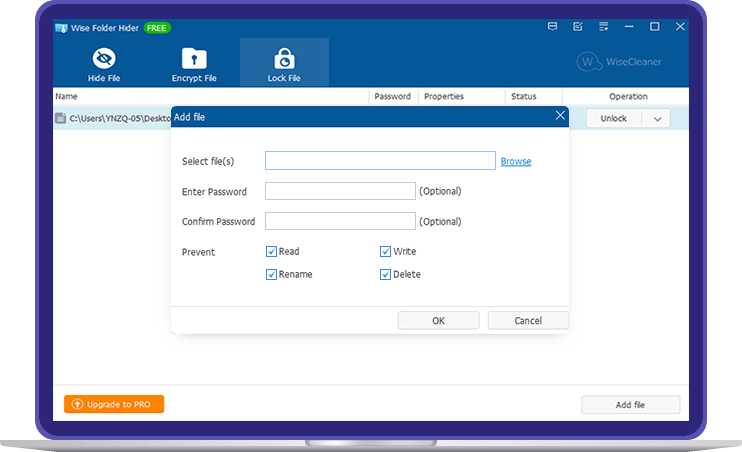This screenshot has width=742, height=452.
Task: Select the Lock File tab
Action: (284, 62)
